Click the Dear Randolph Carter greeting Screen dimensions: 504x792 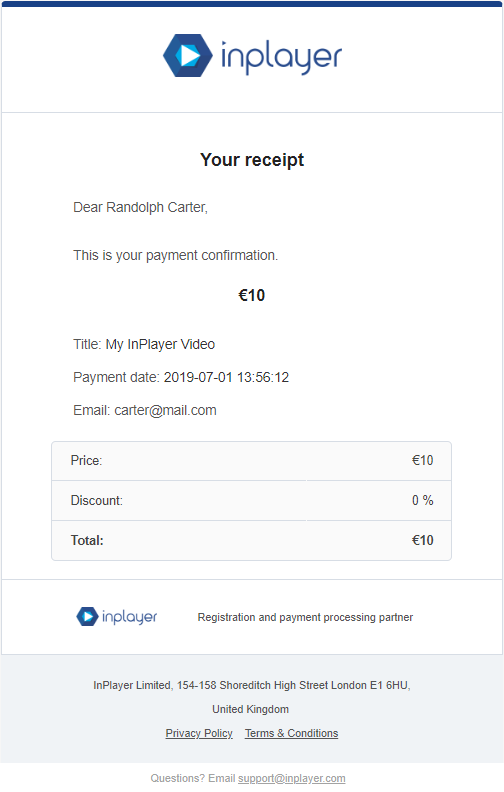tap(140, 208)
